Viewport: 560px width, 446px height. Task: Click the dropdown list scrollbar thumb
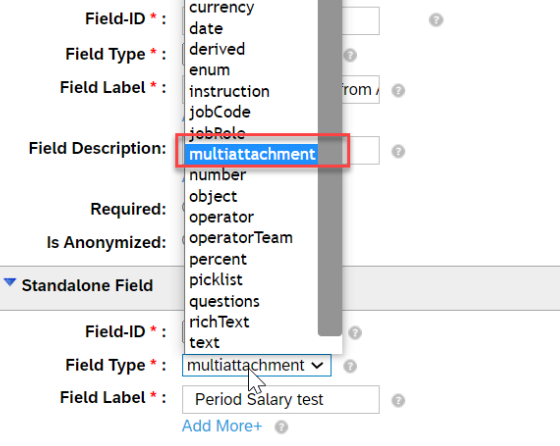pos(329,168)
